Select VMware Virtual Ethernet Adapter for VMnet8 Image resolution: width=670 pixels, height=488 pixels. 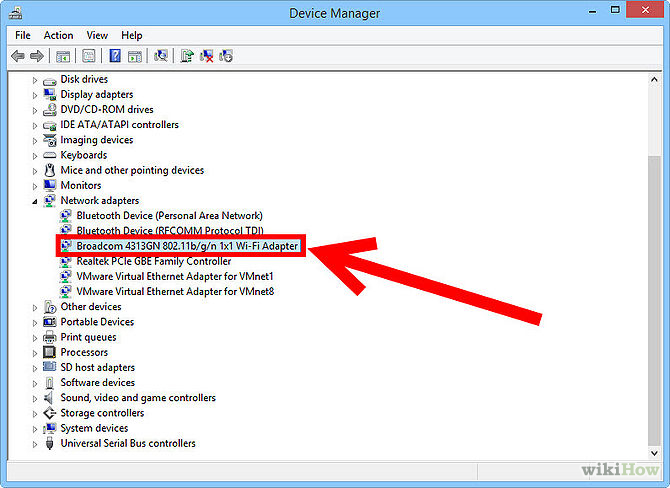pyautogui.click(x=175, y=291)
